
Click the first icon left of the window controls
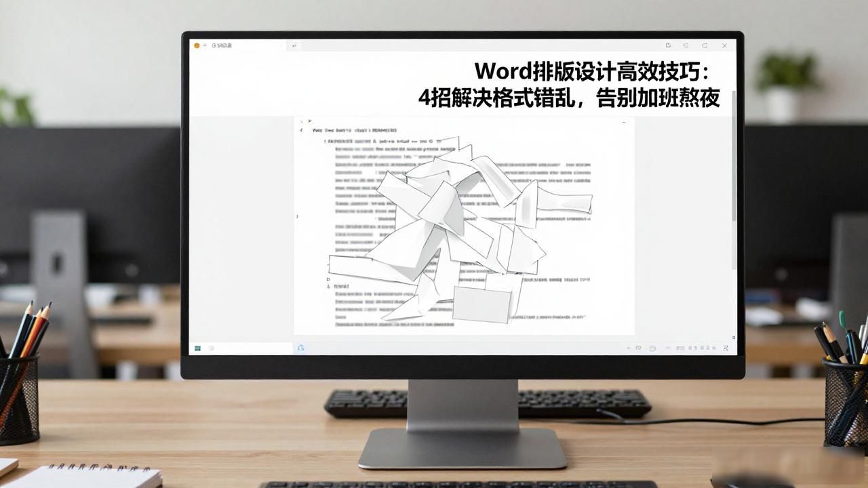click(x=668, y=45)
